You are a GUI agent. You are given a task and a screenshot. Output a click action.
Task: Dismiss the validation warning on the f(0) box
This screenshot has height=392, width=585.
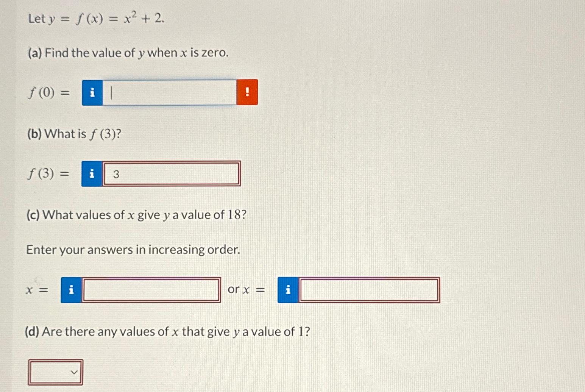(248, 93)
